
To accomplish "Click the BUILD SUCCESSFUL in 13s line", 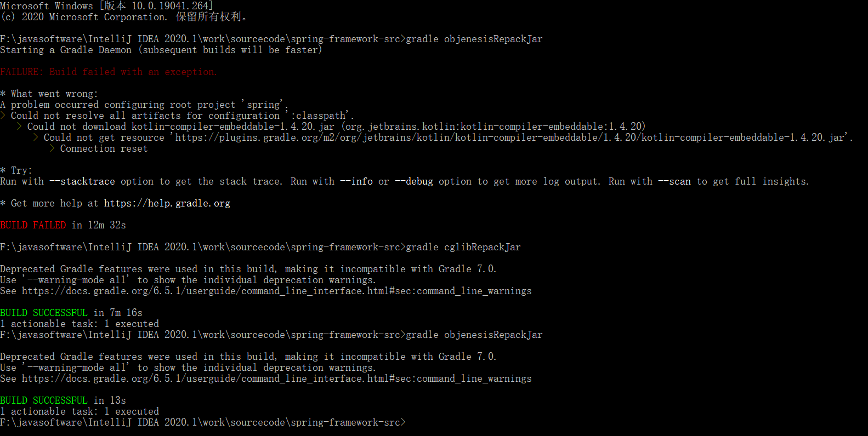I will click(x=63, y=400).
